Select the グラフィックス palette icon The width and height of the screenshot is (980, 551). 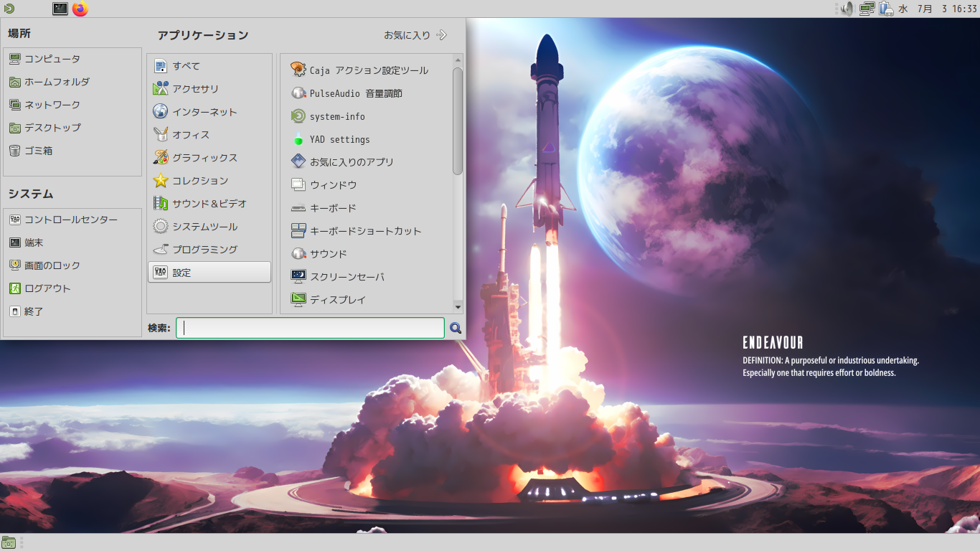click(x=161, y=158)
